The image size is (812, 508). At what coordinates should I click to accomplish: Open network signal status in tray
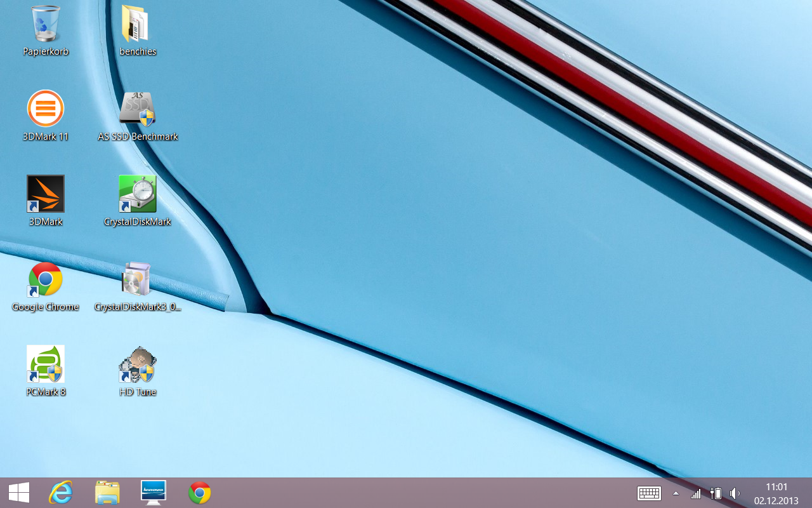coord(696,493)
